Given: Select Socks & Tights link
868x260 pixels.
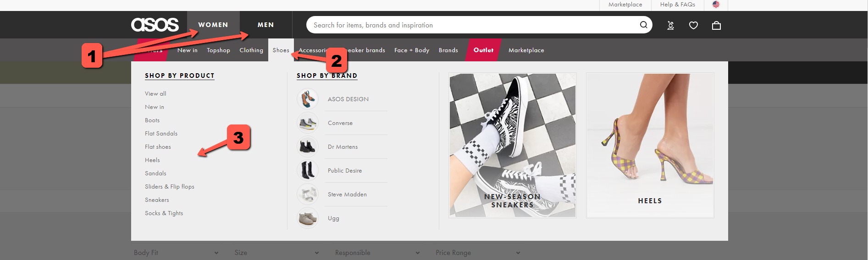Looking at the screenshot, I should (x=164, y=213).
